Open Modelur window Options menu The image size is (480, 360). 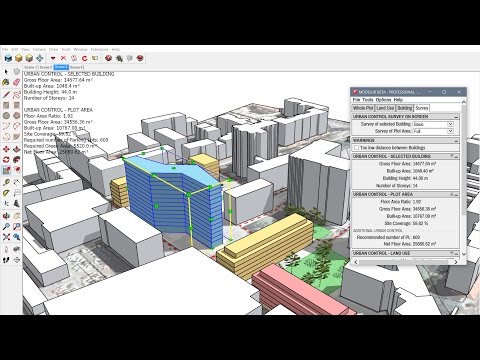point(383,100)
